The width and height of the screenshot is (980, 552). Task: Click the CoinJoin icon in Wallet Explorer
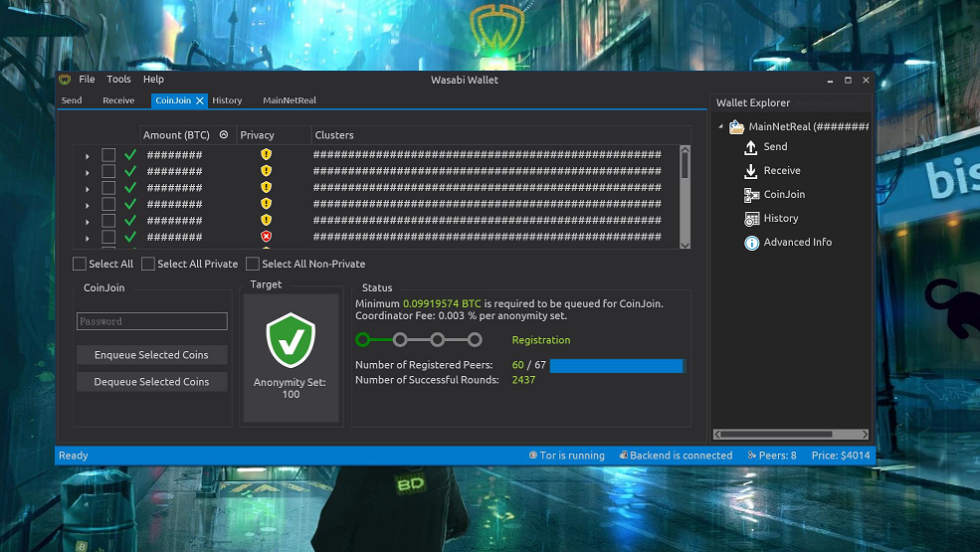[x=751, y=195]
